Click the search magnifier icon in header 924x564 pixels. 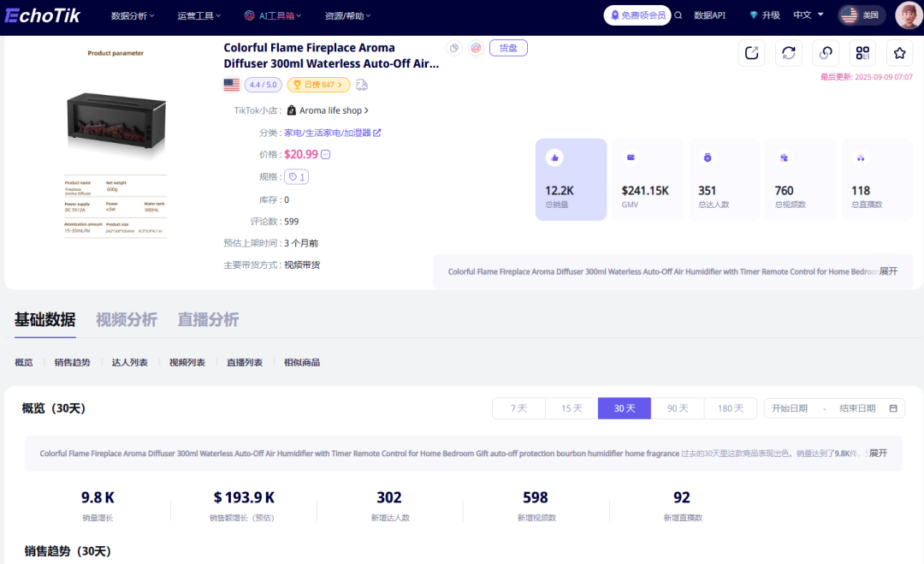[678, 15]
